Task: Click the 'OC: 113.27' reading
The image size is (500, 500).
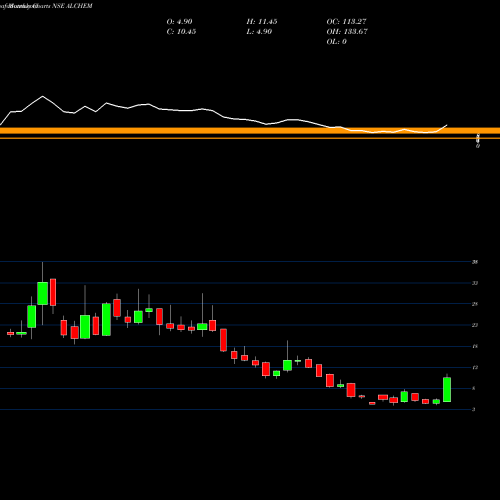Action: coord(346,22)
